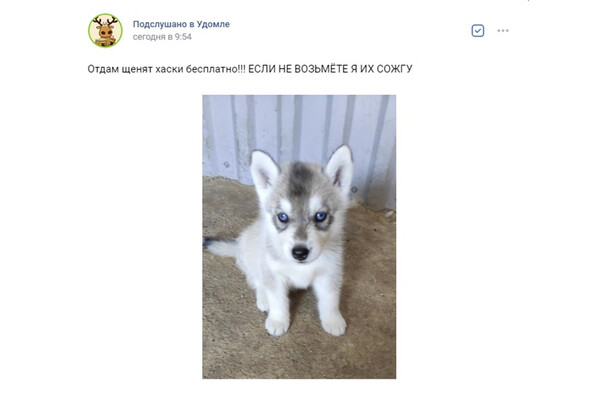Viewport: 600px width, 400px height.
Task: Toggle the subscribed checkmark beside the ellipsis
Action: click(478, 31)
